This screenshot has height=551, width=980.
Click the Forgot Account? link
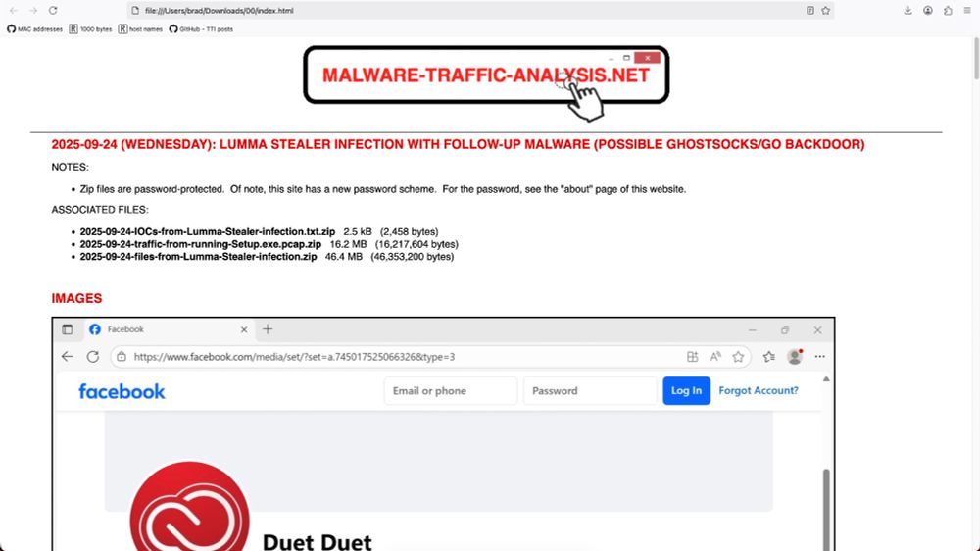tap(759, 391)
